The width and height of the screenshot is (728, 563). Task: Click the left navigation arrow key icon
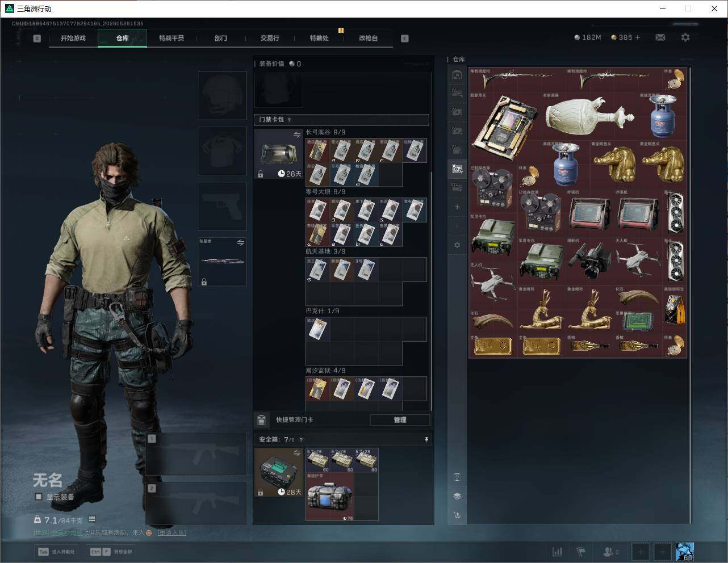tap(37, 39)
